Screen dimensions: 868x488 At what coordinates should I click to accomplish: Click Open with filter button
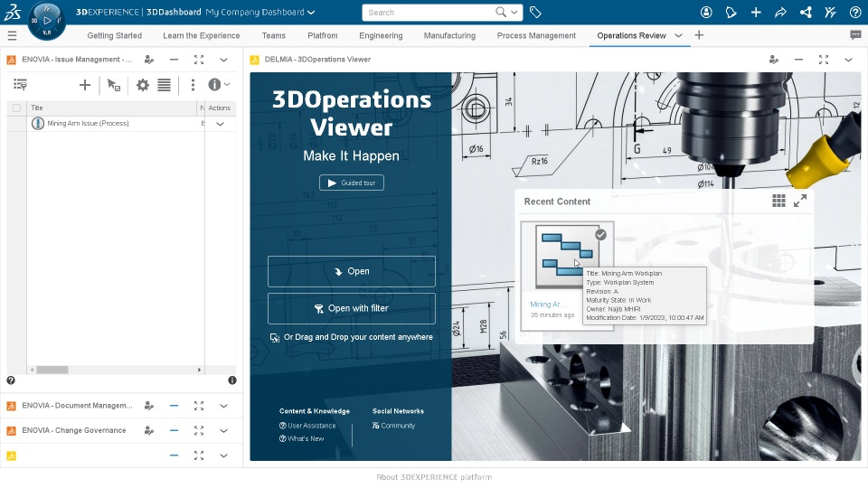pyautogui.click(x=352, y=308)
